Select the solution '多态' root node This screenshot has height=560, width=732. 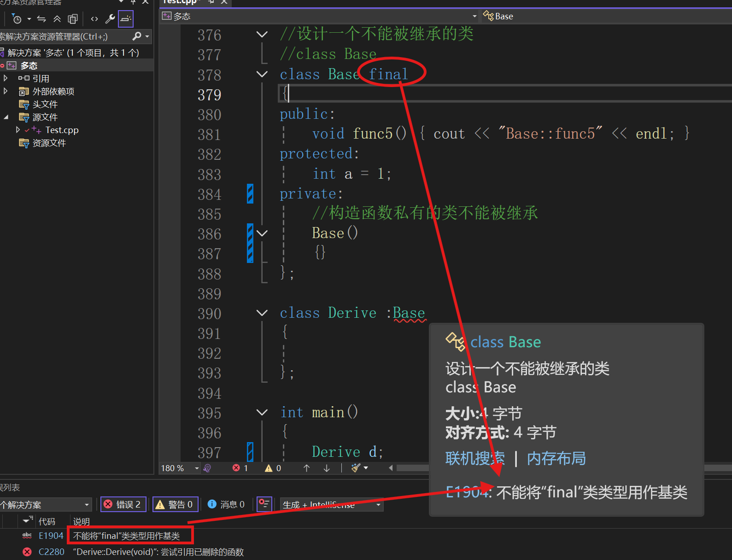pyautogui.click(x=74, y=53)
